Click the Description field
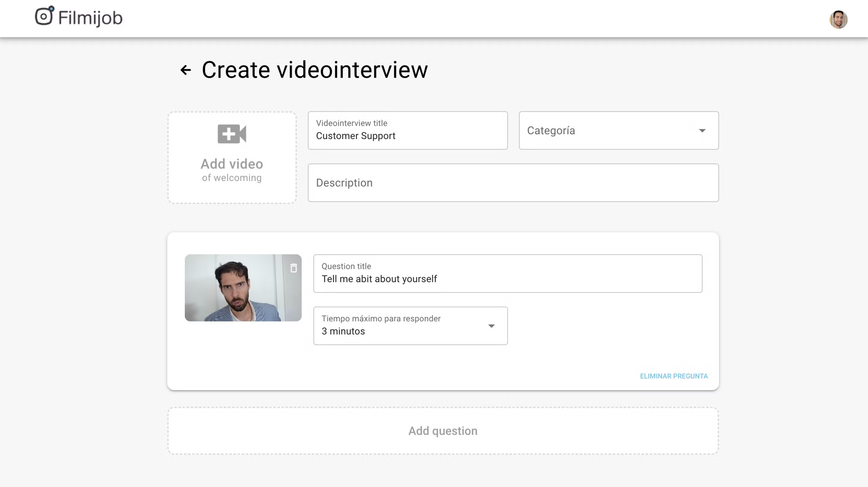Image resolution: width=868 pixels, height=487 pixels. tap(513, 183)
